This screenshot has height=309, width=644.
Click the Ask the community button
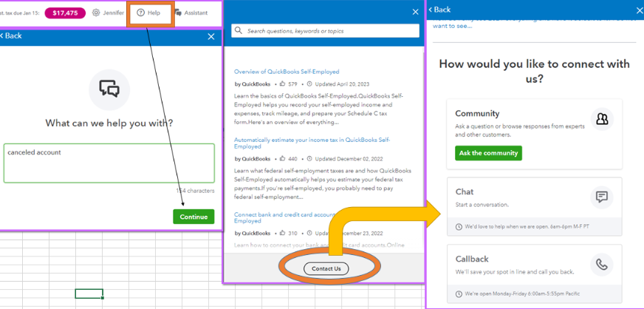click(x=488, y=153)
